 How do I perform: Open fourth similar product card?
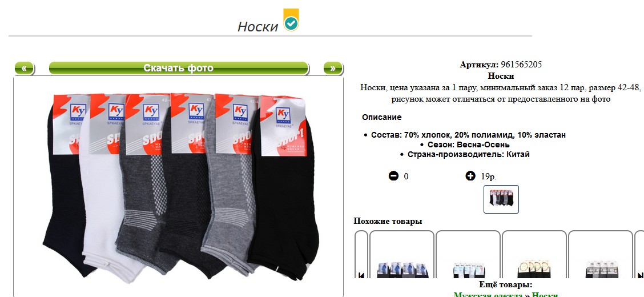point(601,255)
